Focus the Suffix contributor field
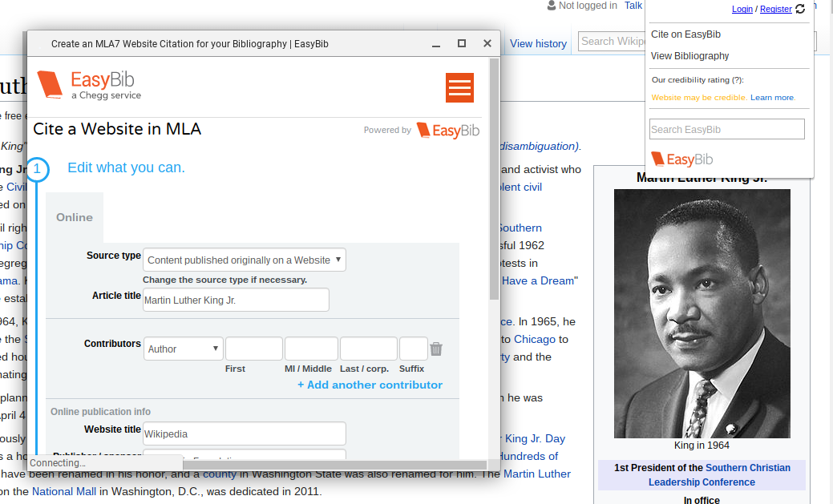The image size is (833, 504). point(414,349)
